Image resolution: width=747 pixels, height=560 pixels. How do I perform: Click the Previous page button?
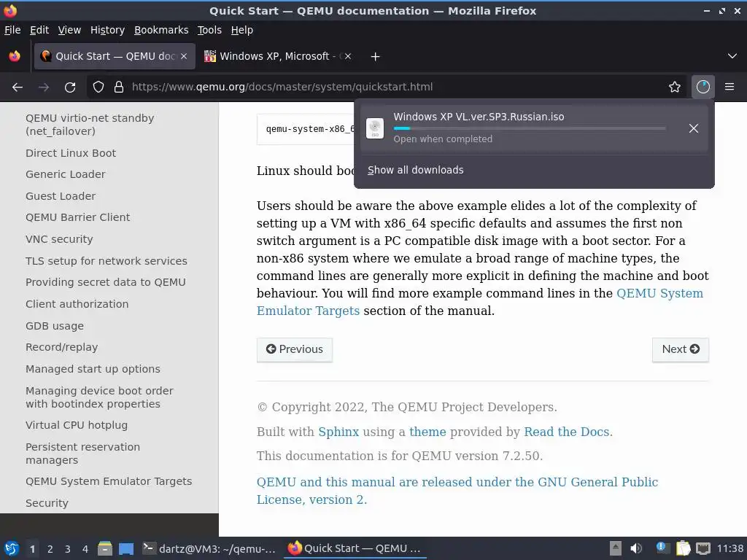point(295,349)
